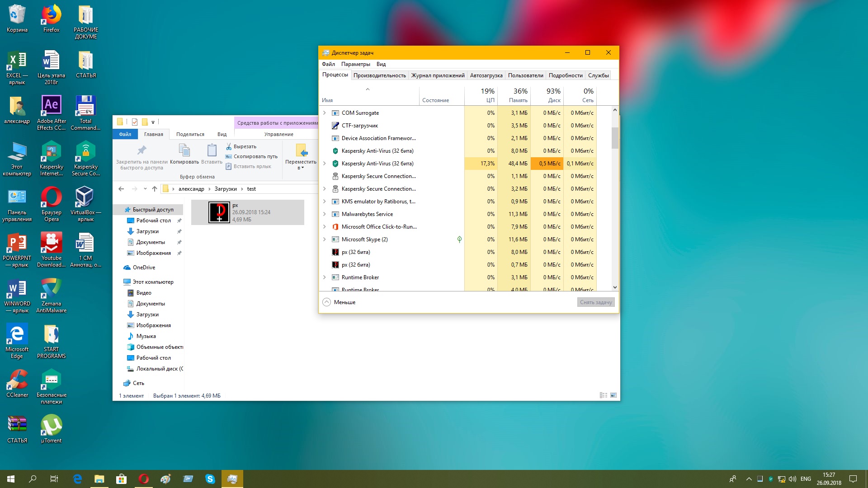Image resolution: width=868 pixels, height=488 pixels.
Task: Click the Снять задачу button
Action: [x=595, y=302]
